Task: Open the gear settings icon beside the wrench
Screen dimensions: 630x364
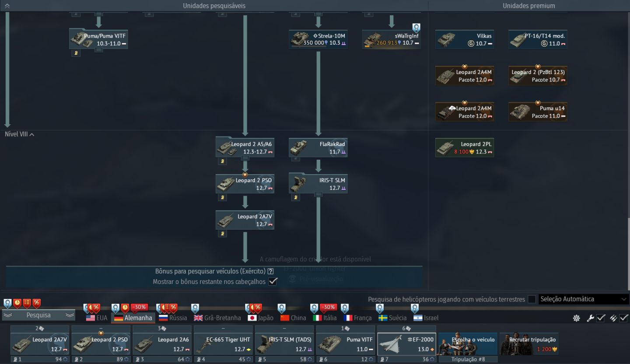Action: (x=577, y=318)
